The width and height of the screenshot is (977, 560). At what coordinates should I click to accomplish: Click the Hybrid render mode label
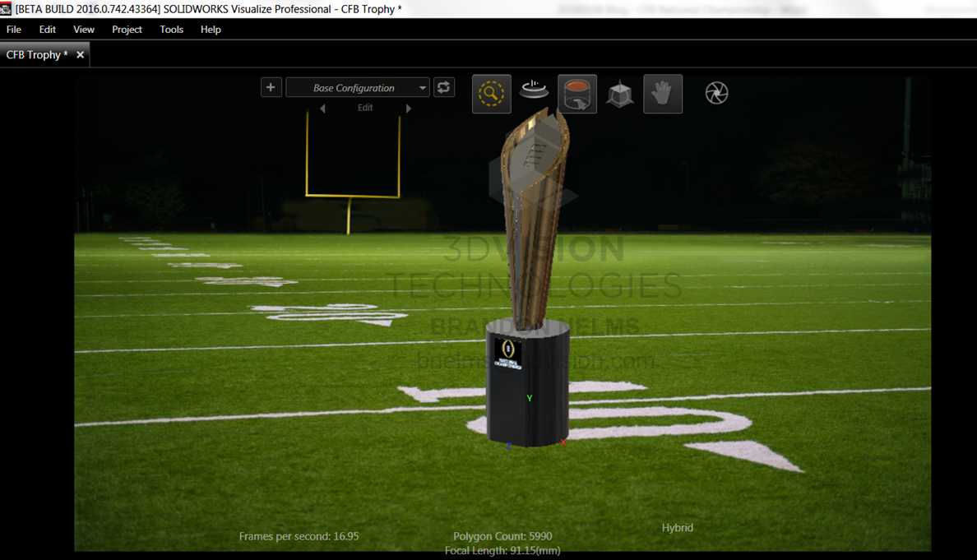(678, 528)
